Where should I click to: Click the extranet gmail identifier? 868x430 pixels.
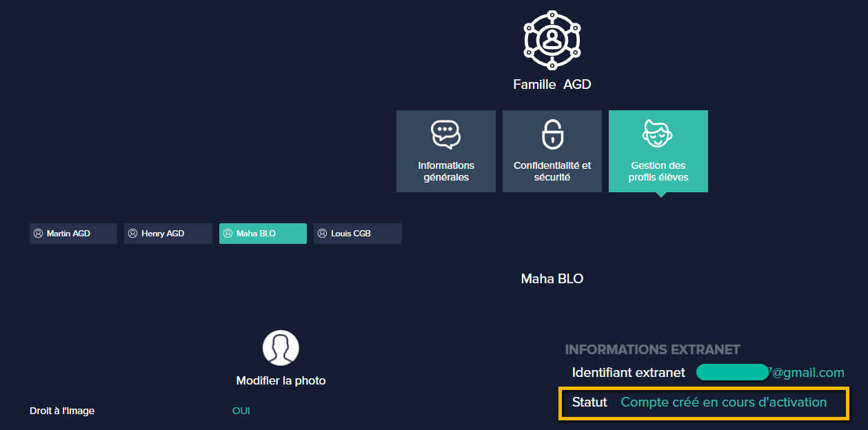(x=770, y=373)
